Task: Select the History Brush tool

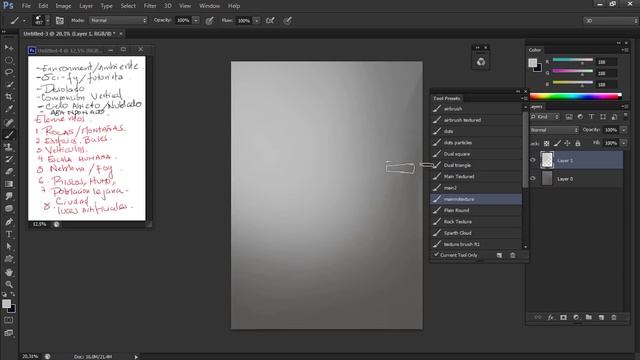Action: [x=9, y=159]
